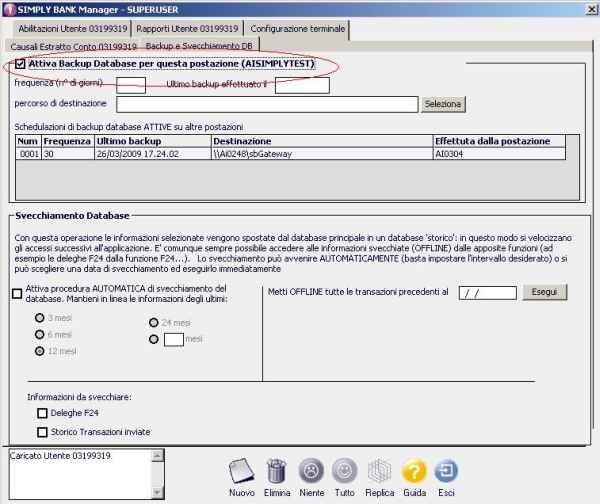
Task: Click the custom months number field
Action: 174,339
